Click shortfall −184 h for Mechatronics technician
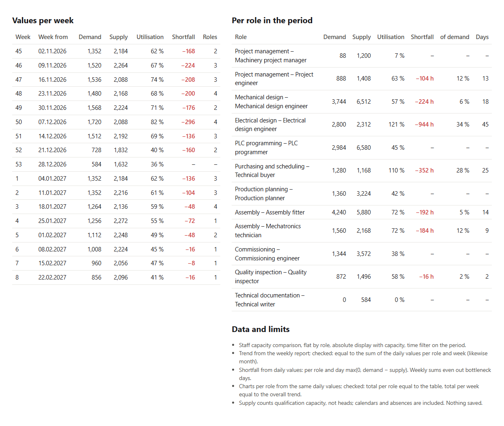This screenshot has height=426, width=504. tap(424, 231)
